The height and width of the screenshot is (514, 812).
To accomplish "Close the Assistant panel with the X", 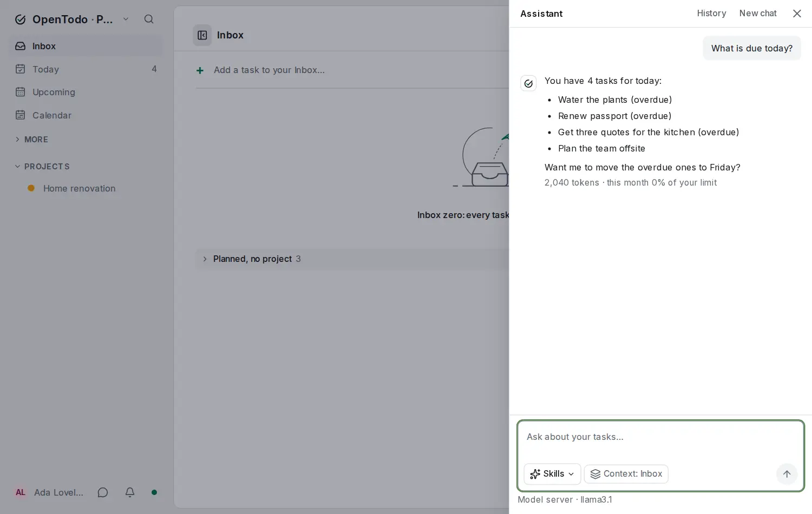I will pyautogui.click(x=797, y=14).
